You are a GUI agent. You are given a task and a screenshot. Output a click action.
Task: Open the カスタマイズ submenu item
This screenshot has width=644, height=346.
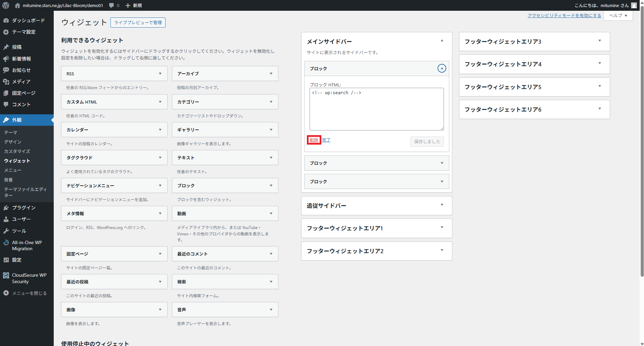(17, 152)
